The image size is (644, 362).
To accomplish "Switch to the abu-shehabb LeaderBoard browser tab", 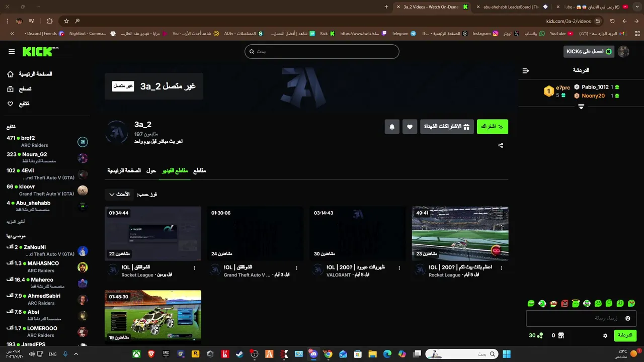I will [511, 7].
